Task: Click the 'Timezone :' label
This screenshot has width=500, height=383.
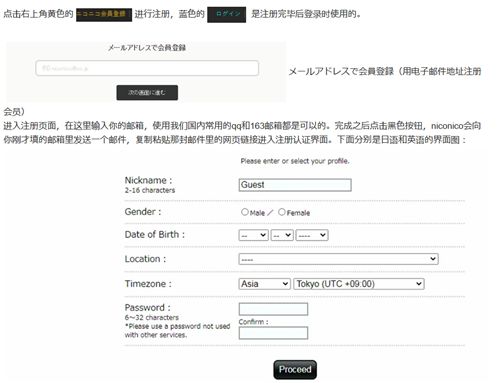Action: tap(148, 284)
